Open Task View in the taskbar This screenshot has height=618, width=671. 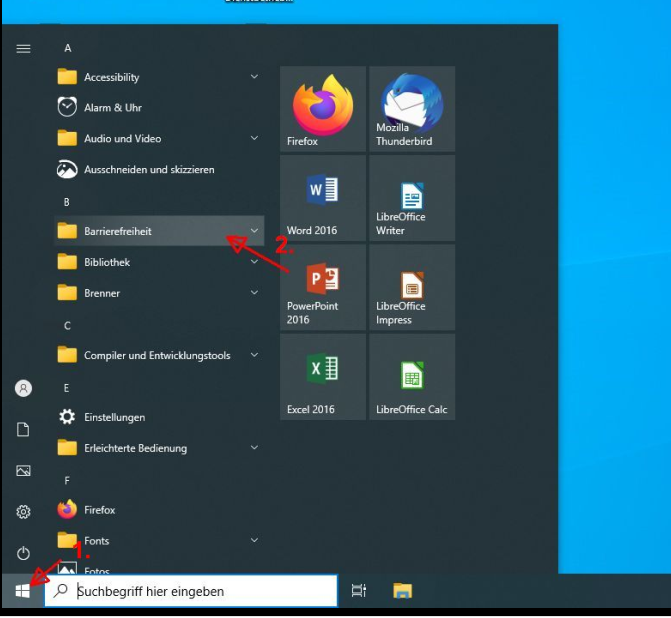pos(359,591)
